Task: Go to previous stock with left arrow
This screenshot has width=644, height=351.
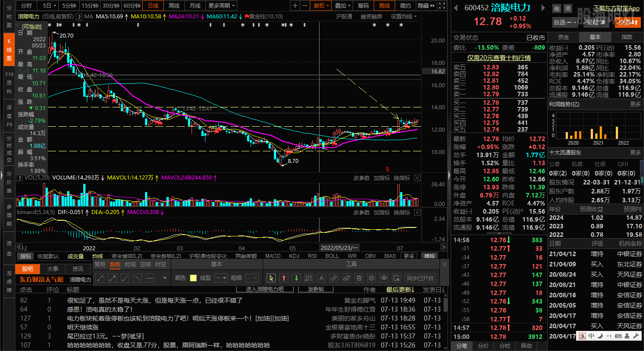Action: tap(456, 8)
